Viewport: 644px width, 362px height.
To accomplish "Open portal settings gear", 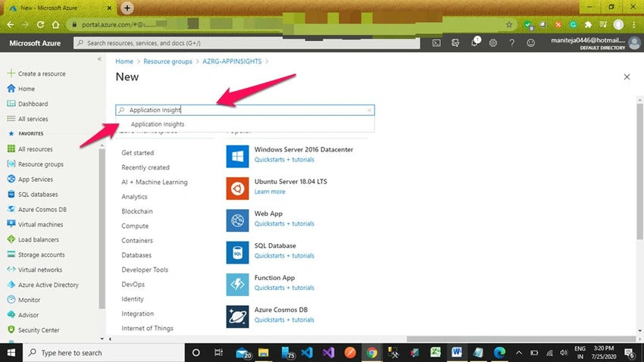I will tap(493, 42).
